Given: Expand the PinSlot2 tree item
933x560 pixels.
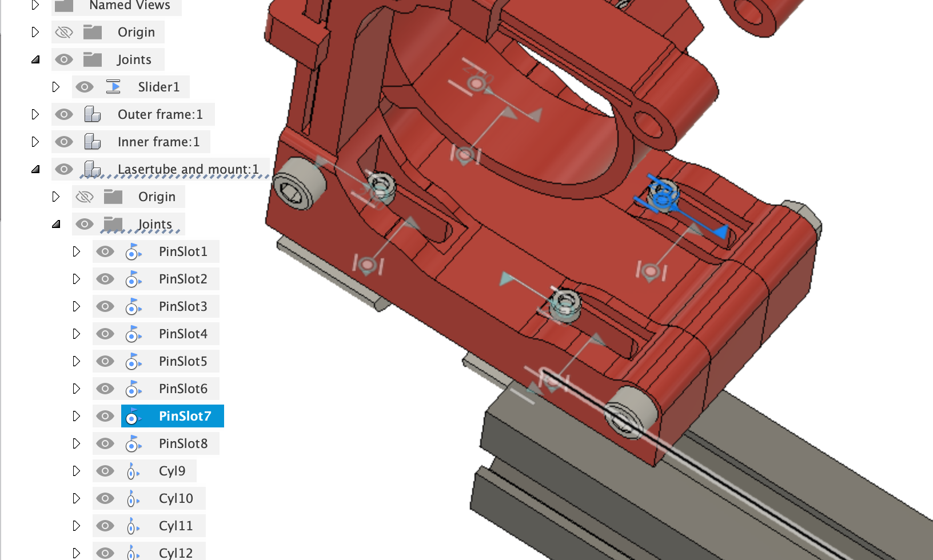Looking at the screenshot, I should [x=76, y=279].
